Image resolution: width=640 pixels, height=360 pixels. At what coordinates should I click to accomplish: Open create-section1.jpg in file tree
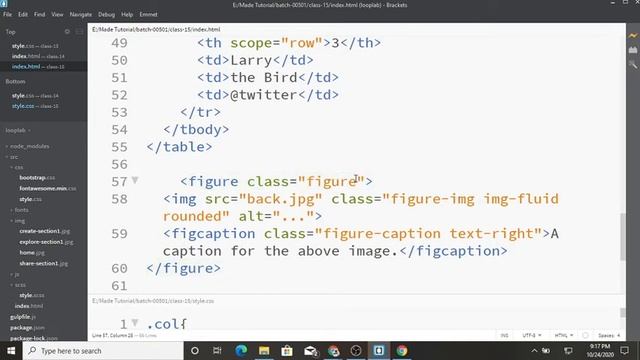(x=44, y=231)
